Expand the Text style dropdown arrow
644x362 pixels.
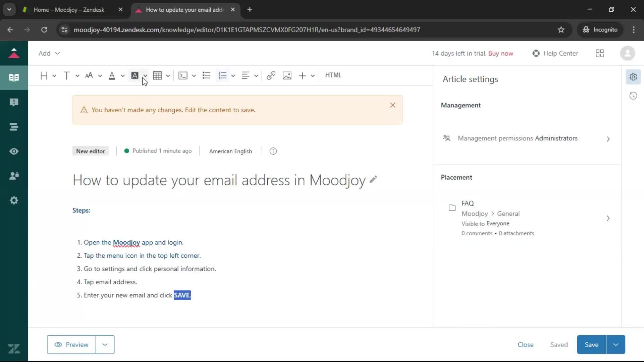pyautogui.click(x=77, y=76)
